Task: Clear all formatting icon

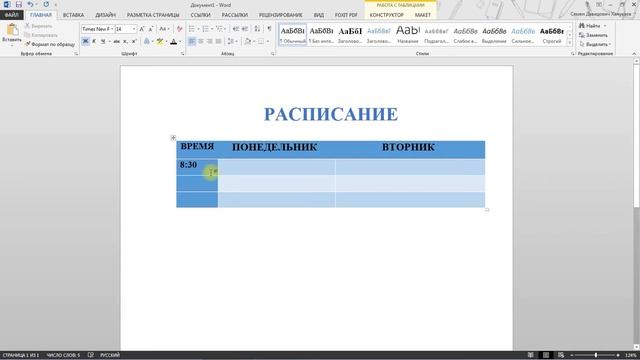Action: click(x=179, y=29)
